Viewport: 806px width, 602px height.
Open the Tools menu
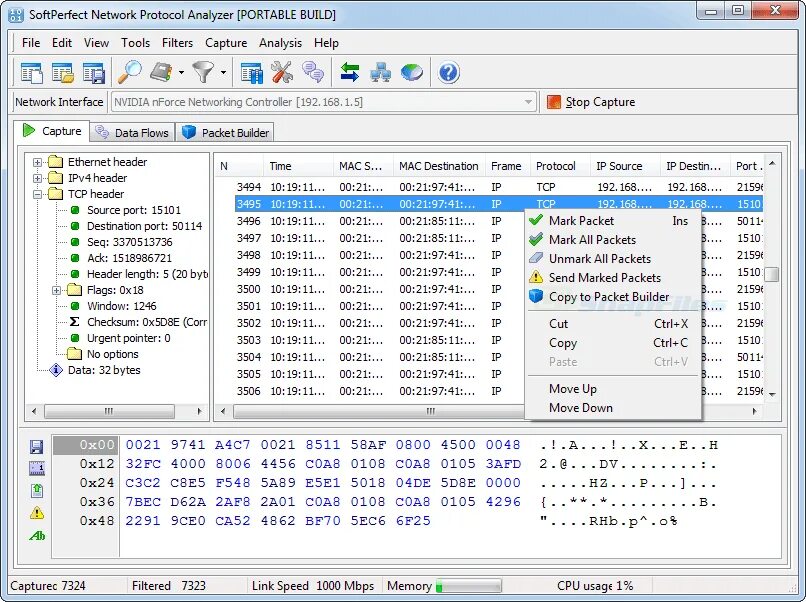click(x=135, y=43)
